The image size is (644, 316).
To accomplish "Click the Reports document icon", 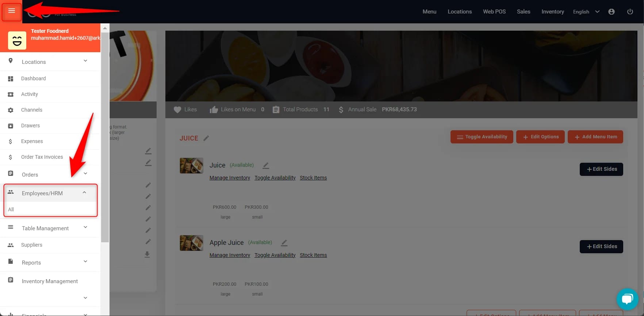I will point(11,262).
